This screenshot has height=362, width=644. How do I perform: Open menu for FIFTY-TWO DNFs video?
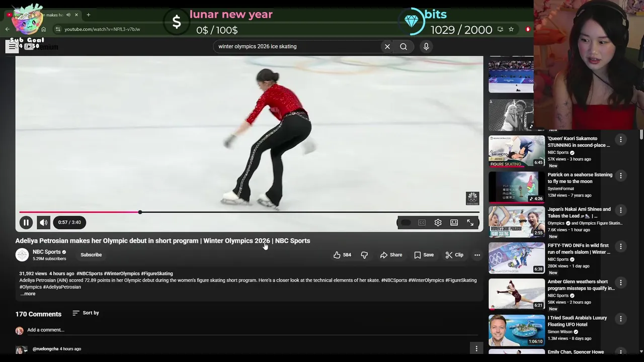621,246
